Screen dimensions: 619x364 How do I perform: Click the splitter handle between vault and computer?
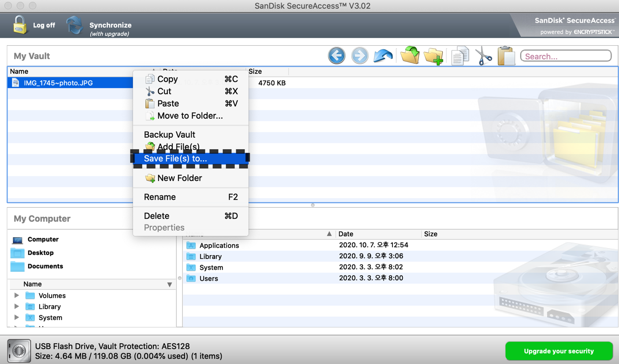click(x=313, y=205)
